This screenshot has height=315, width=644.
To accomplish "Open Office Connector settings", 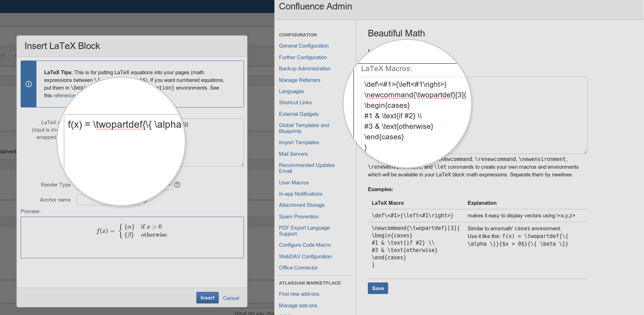I will pos(298,268).
